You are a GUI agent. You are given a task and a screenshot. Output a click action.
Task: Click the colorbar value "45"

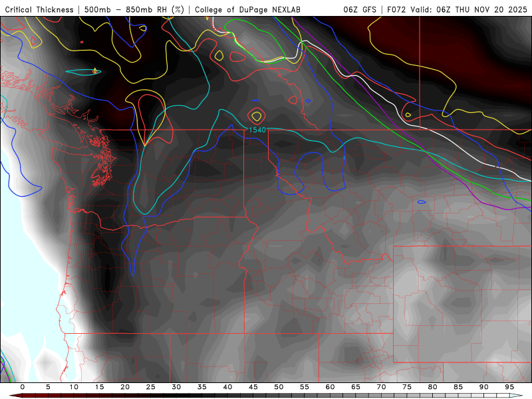(253, 387)
